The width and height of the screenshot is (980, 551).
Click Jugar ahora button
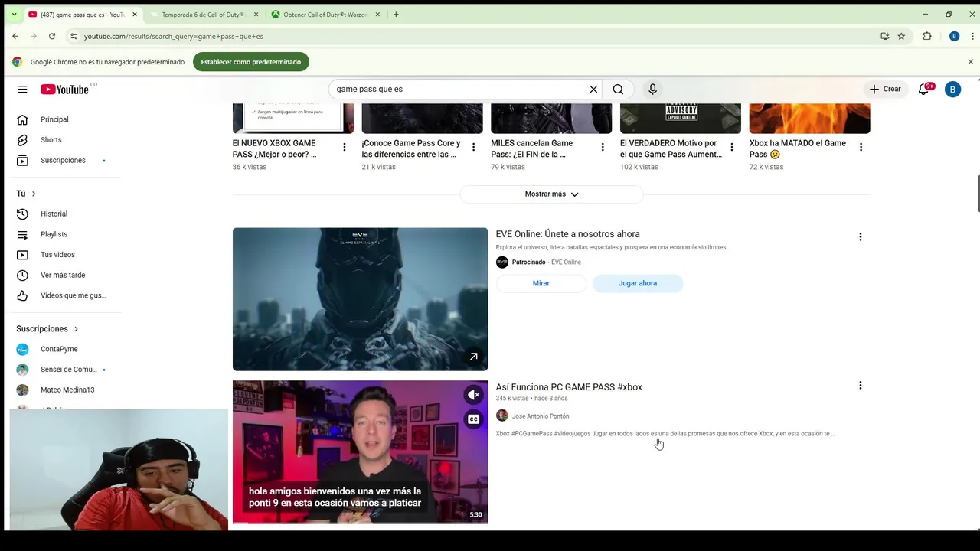tap(638, 283)
